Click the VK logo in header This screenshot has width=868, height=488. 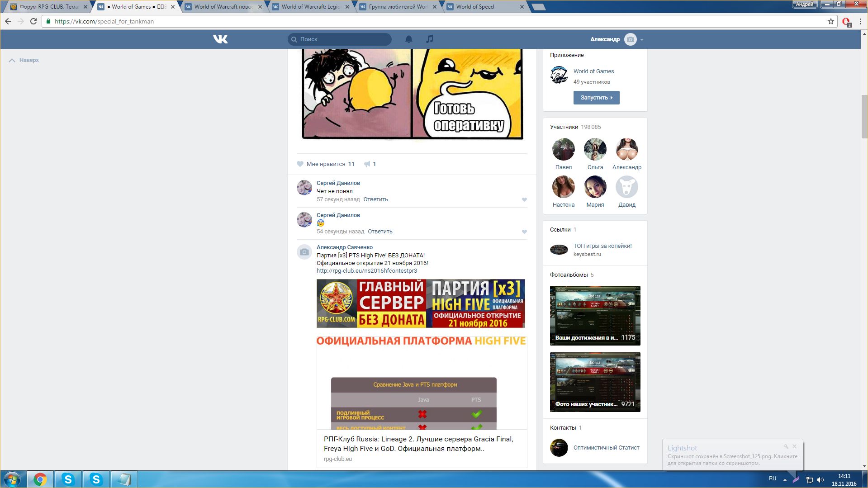(220, 39)
